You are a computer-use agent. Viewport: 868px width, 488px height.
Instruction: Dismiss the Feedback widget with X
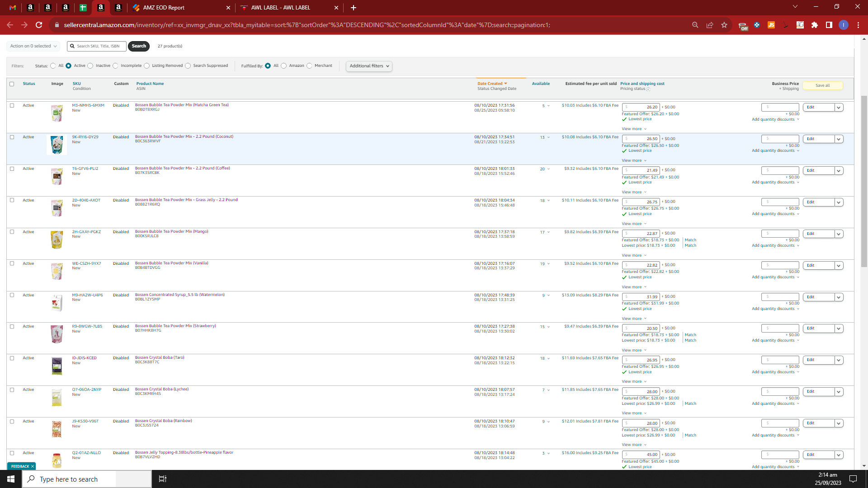pos(33,466)
